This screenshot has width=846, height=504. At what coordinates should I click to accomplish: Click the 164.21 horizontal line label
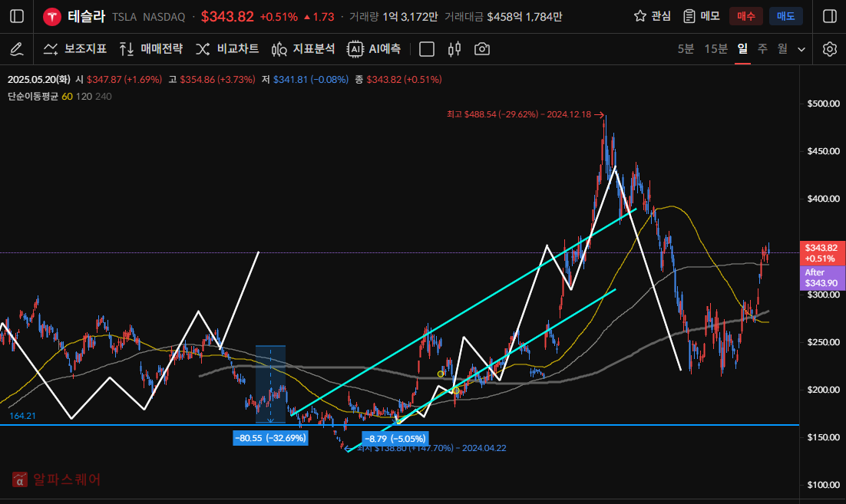point(22,416)
